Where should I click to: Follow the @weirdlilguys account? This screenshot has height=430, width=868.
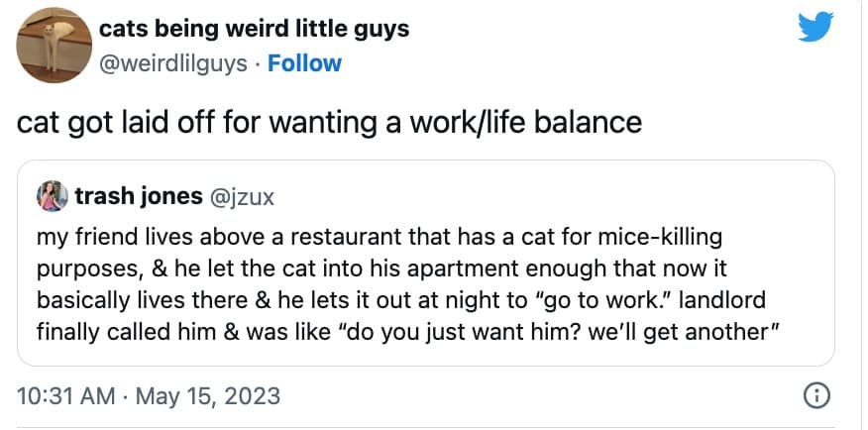pos(305,63)
